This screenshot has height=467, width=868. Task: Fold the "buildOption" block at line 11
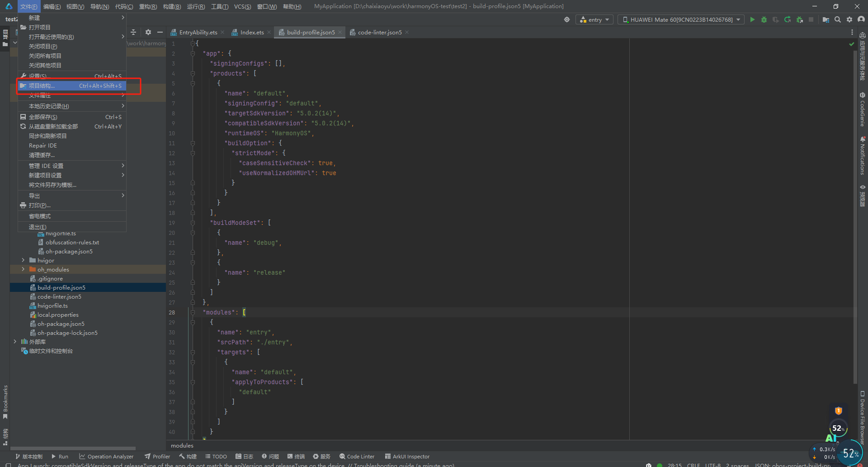(193, 143)
